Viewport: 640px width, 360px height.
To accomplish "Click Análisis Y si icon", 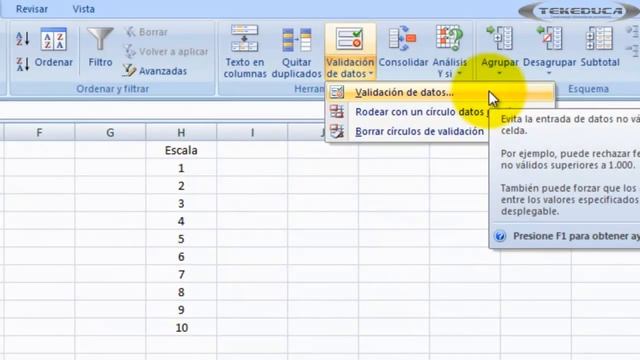I will point(449,38).
